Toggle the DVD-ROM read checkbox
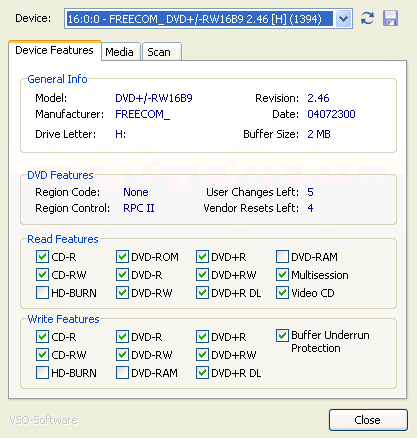This screenshot has width=417, height=438. tap(122, 257)
